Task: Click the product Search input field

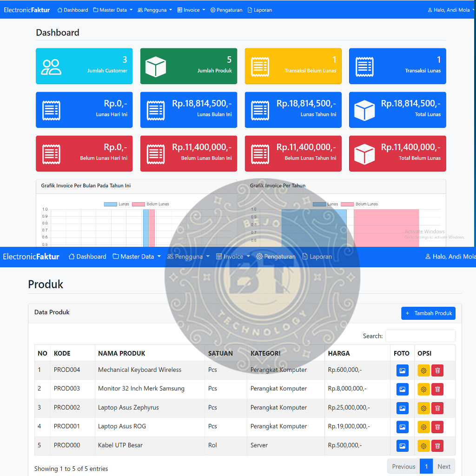Action: click(420, 336)
